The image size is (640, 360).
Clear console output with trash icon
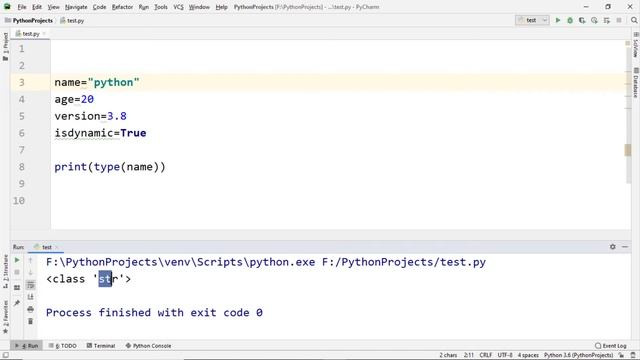30,322
